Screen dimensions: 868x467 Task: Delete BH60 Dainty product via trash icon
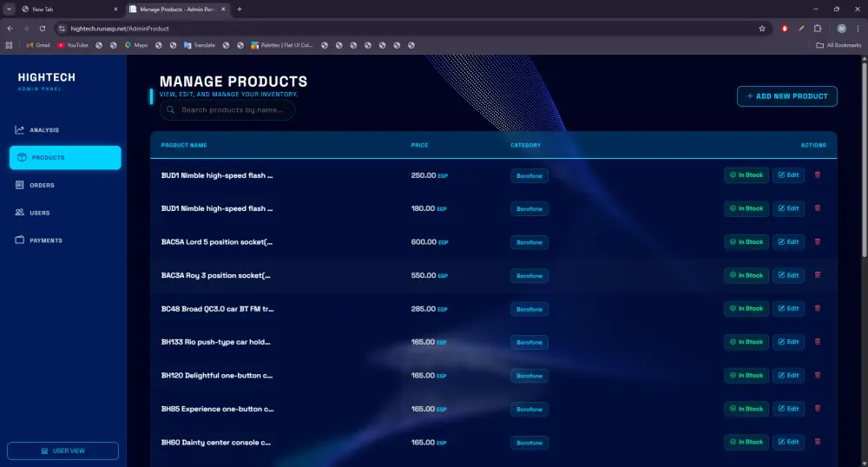[817, 442]
